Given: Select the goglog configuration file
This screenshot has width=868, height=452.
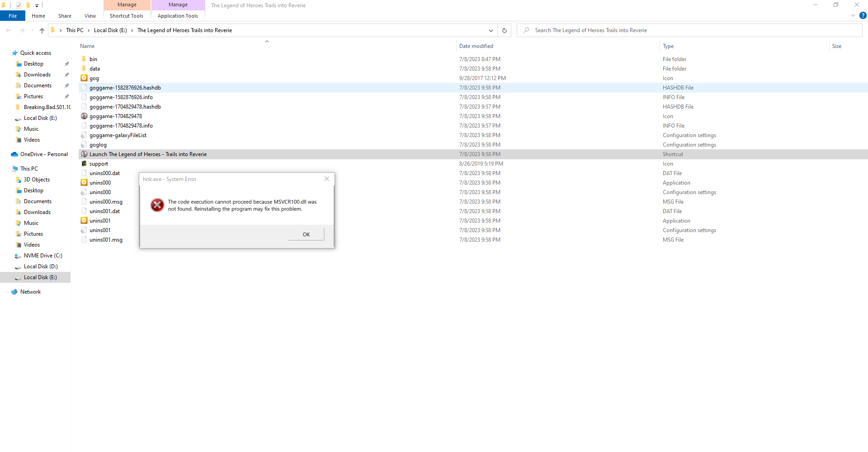Looking at the screenshot, I should [x=98, y=144].
